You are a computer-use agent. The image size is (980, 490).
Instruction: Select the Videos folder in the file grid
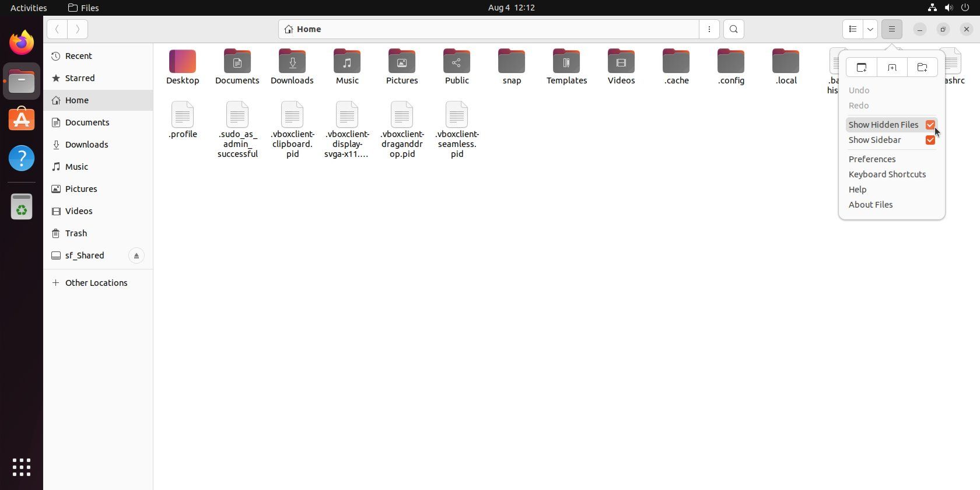coord(621,67)
